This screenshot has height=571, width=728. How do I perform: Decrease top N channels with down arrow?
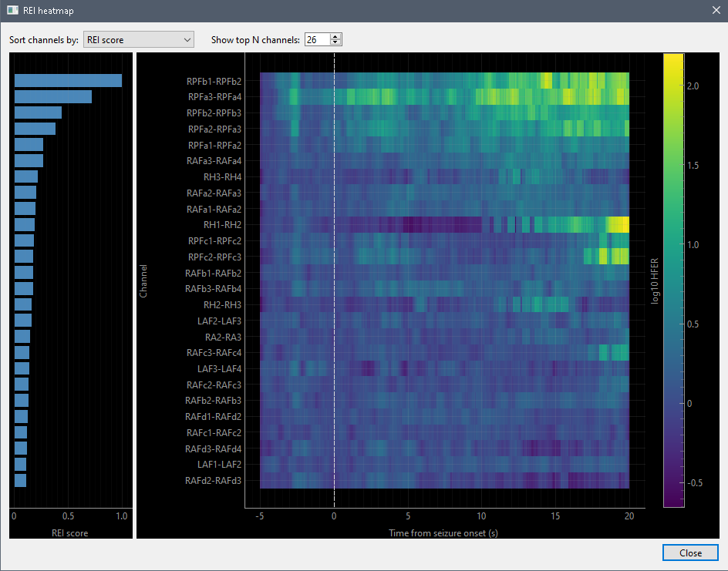pos(335,42)
